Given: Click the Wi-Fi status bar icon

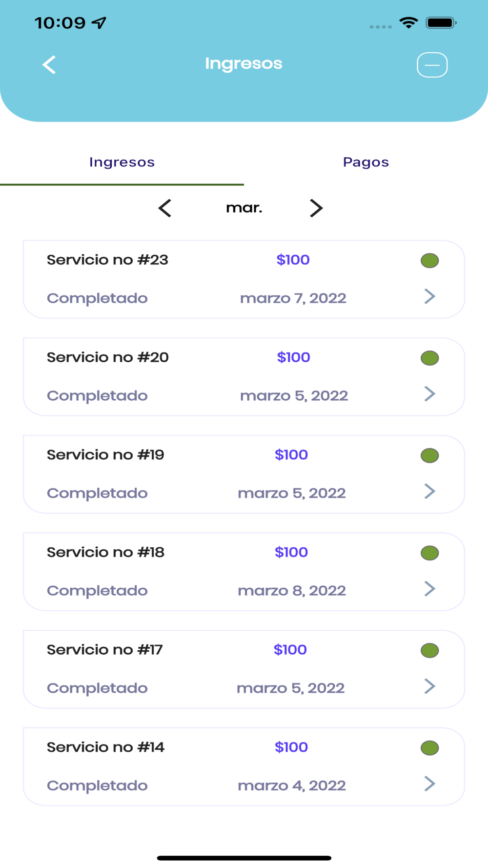Looking at the screenshot, I should coord(408,22).
